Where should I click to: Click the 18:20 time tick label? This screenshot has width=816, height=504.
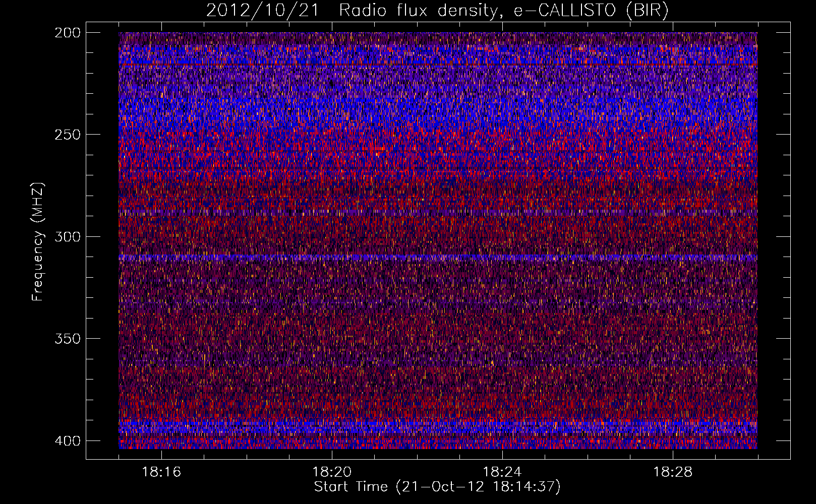click(332, 472)
